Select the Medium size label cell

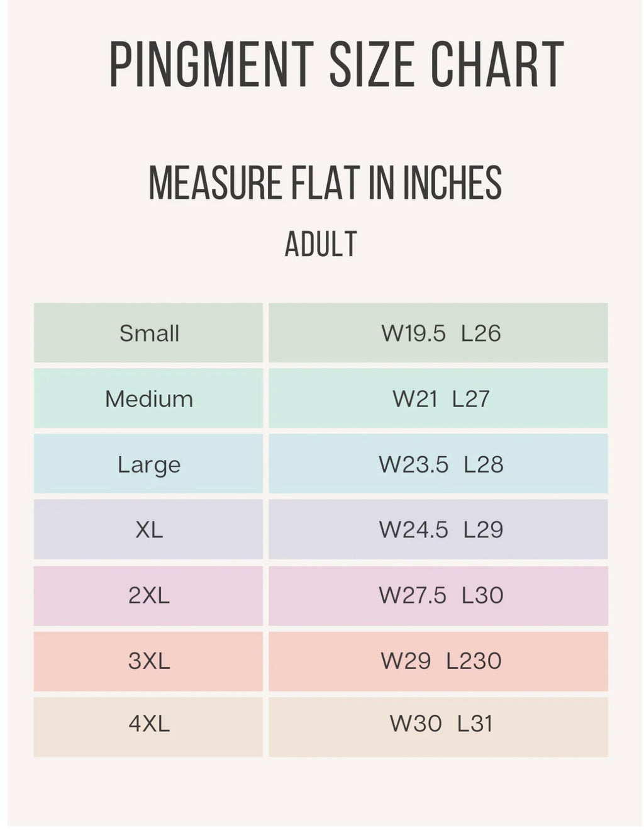(x=149, y=399)
